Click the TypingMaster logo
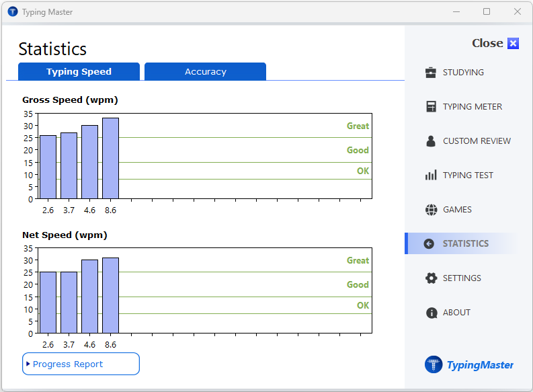The height and width of the screenshot is (392, 533). point(468,364)
